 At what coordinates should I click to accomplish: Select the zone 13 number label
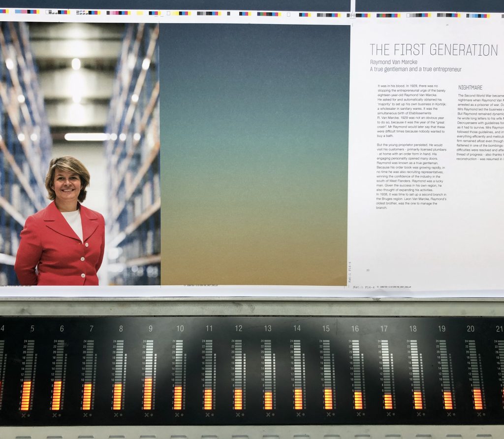268,329
